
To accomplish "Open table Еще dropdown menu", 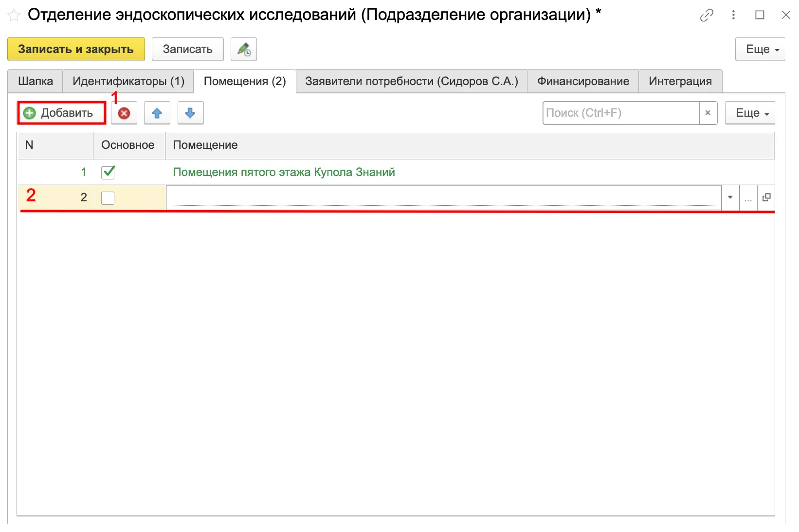I will point(750,113).
